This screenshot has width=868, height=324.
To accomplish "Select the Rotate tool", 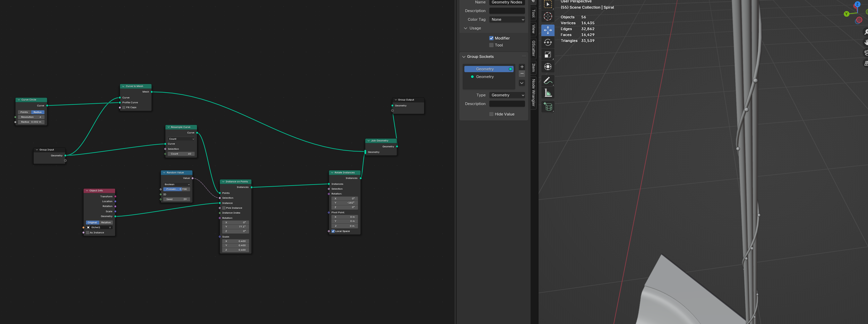I will (x=548, y=42).
